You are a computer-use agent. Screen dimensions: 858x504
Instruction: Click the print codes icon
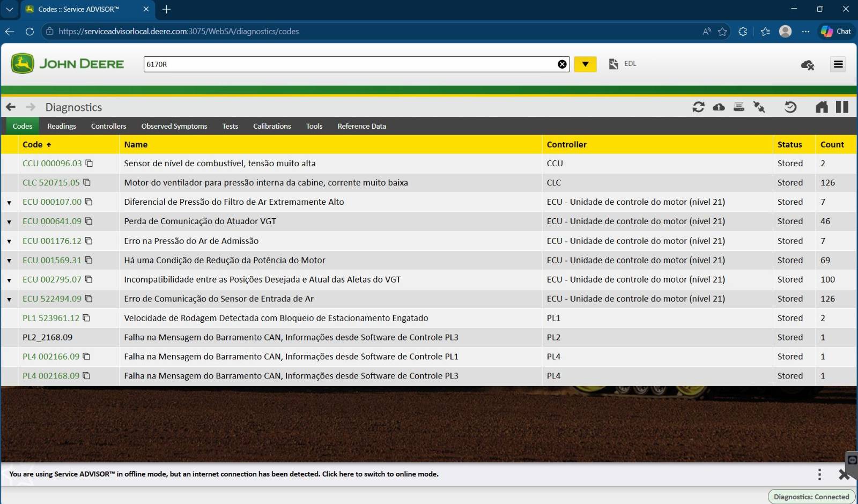(x=739, y=107)
